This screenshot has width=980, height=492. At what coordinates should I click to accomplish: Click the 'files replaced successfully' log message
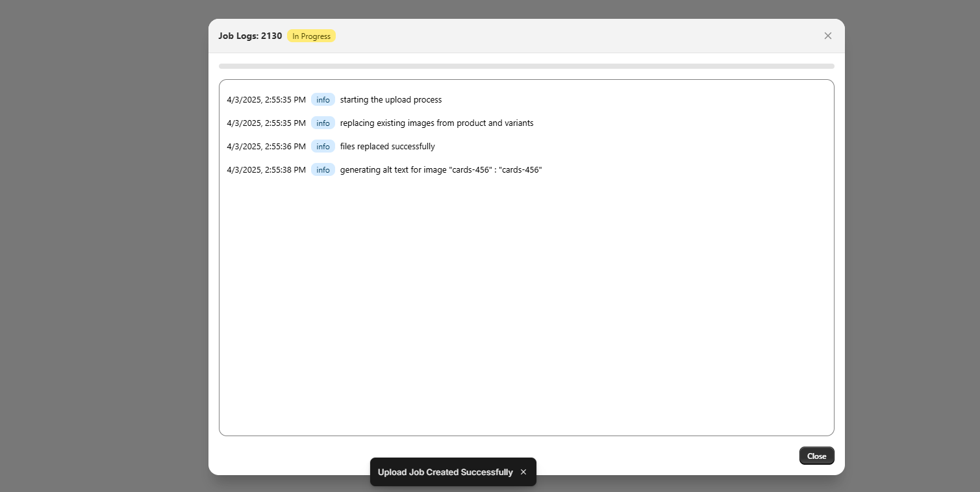[387, 146]
